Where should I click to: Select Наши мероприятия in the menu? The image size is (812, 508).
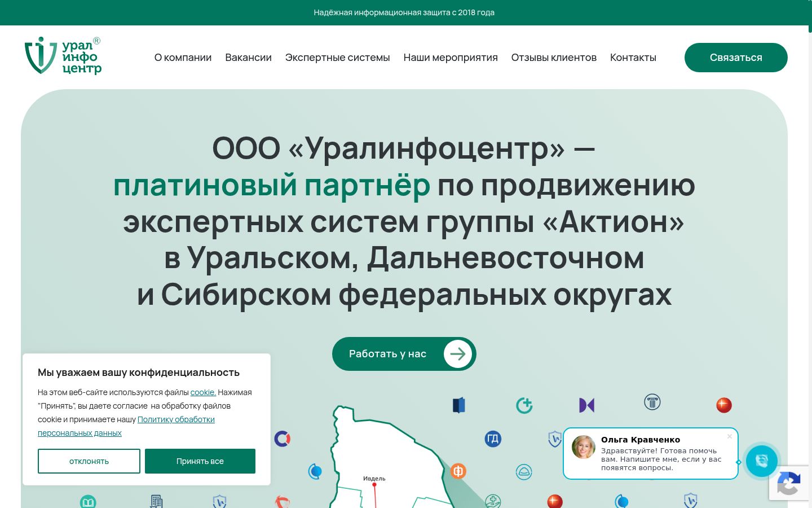[451, 58]
